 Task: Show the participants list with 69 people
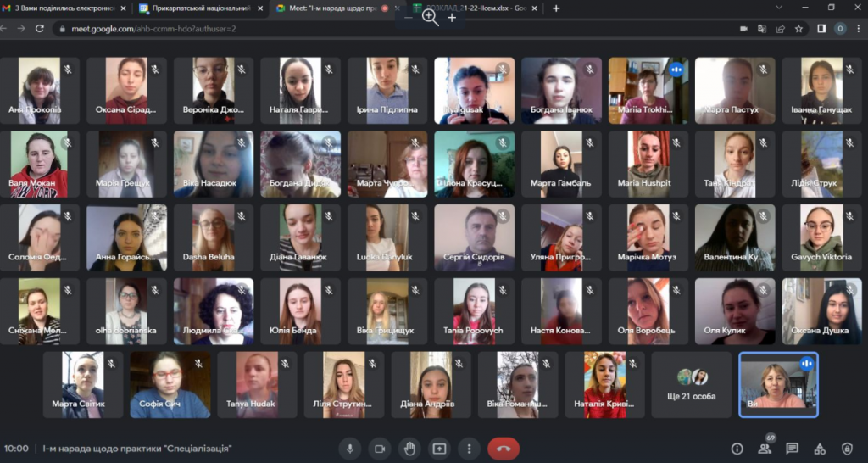(765, 449)
